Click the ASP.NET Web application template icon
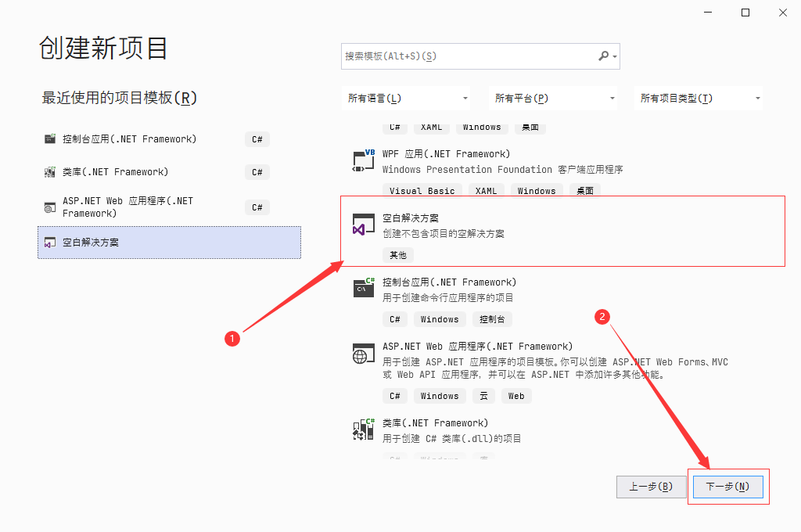 [x=363, y=353]
